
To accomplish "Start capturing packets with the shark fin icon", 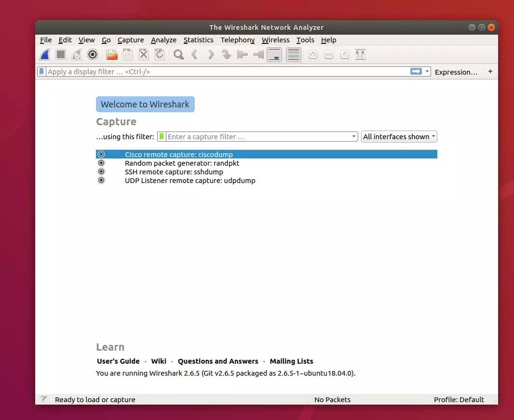I will tap(45, 55).
